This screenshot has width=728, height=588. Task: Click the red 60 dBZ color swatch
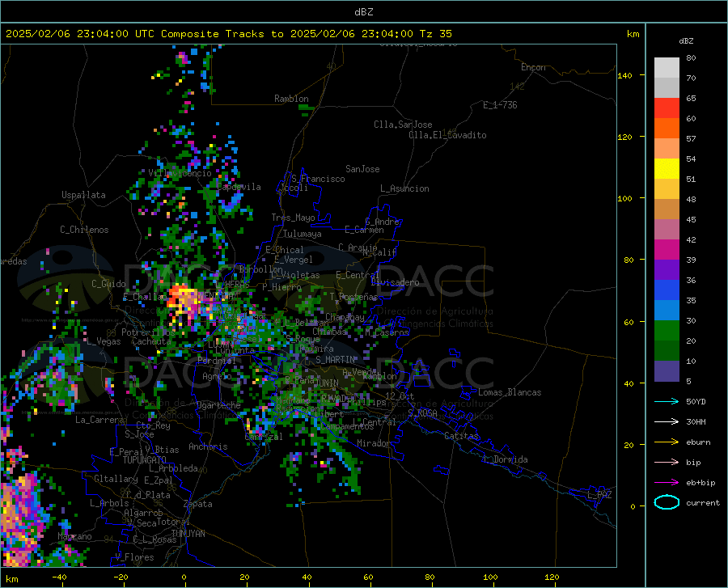tap(667, 108)
